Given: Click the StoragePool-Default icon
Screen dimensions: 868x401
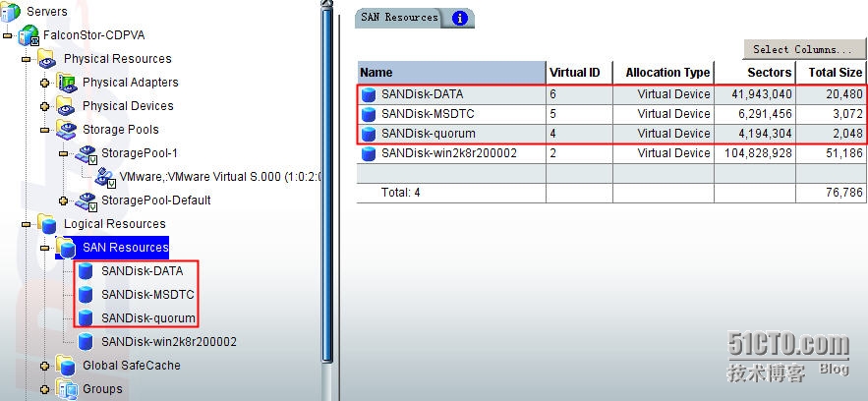Looking at the screenshot, I should tap(86, 201).
